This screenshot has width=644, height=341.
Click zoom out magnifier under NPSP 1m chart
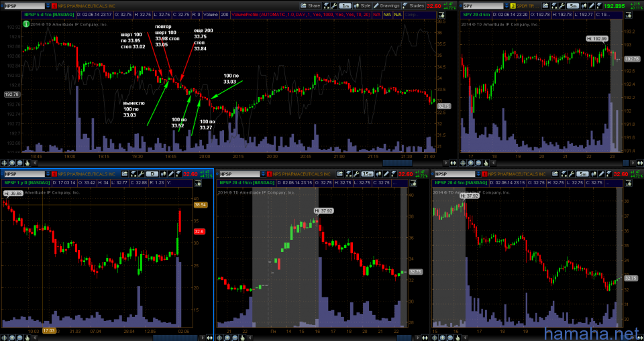(x=19, y=163)
